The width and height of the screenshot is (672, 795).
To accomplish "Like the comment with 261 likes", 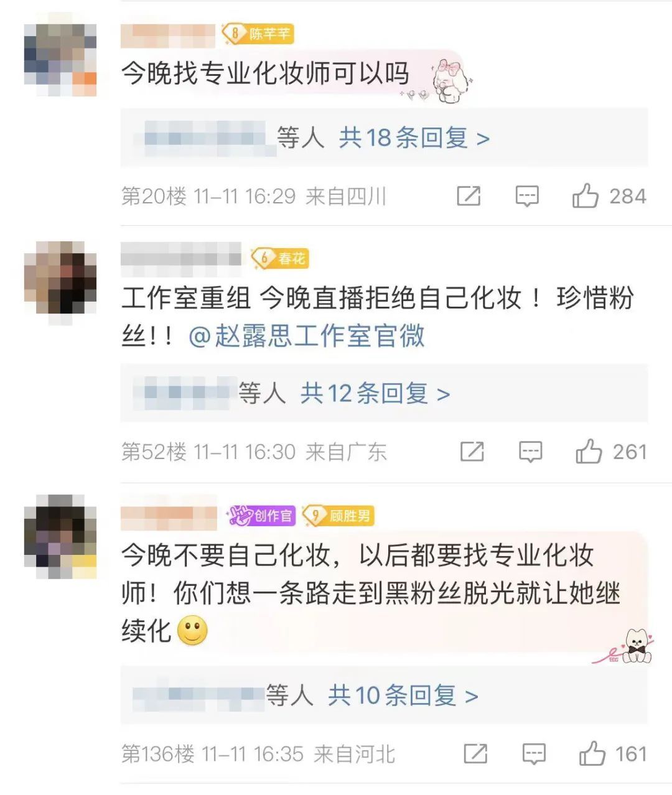I will pyautogui.click(x=589, y=451).
